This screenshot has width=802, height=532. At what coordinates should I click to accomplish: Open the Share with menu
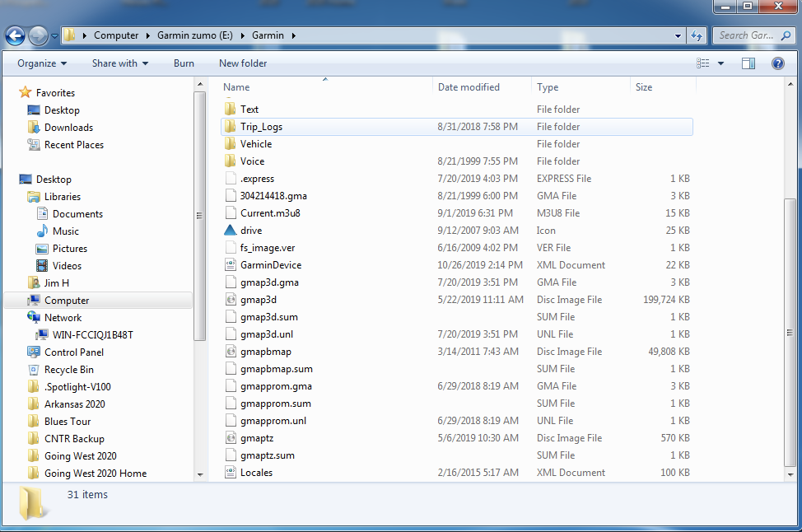pos(120,63)
